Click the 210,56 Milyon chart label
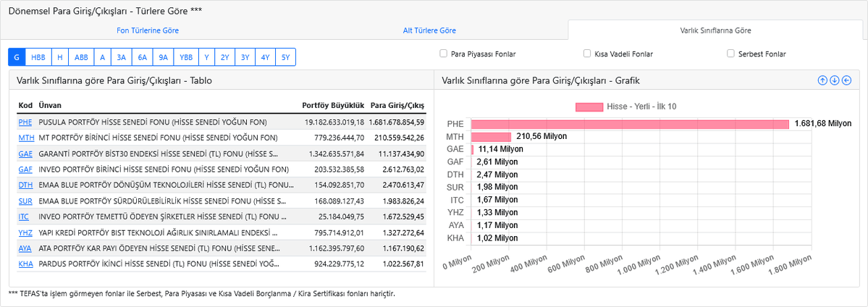Viewport: 868px width, 307px height. pos(542,136)
